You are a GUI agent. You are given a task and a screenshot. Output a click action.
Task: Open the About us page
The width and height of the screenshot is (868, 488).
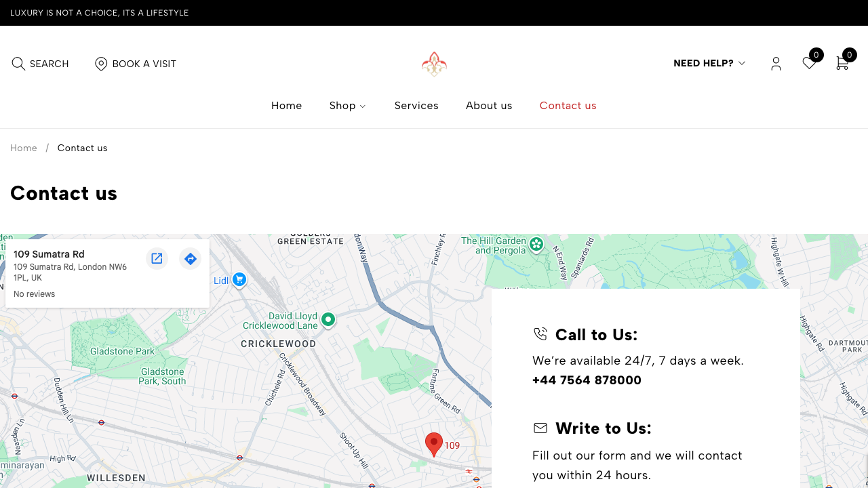(489, 106)
